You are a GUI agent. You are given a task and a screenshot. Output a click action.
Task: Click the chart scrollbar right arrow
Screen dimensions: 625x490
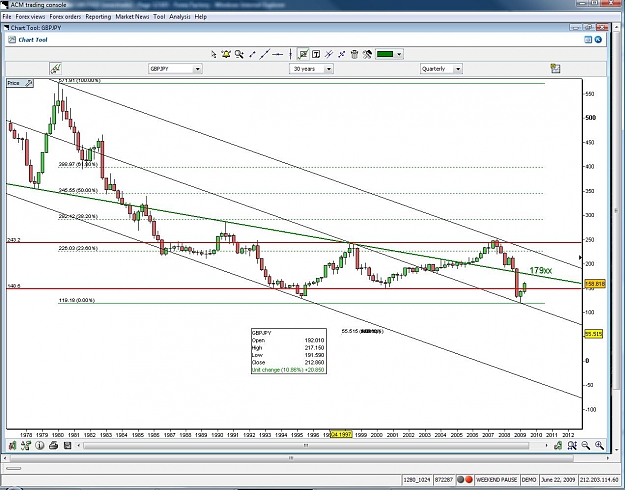coord(546,445)
